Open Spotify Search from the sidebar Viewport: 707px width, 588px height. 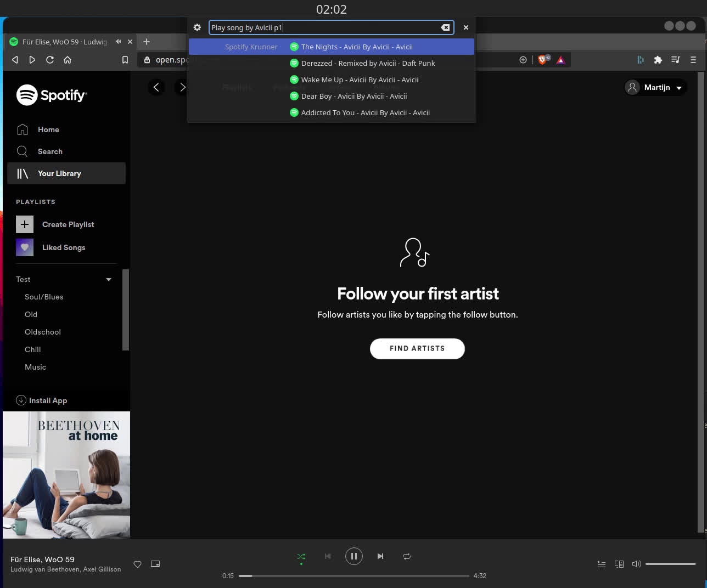49,151
